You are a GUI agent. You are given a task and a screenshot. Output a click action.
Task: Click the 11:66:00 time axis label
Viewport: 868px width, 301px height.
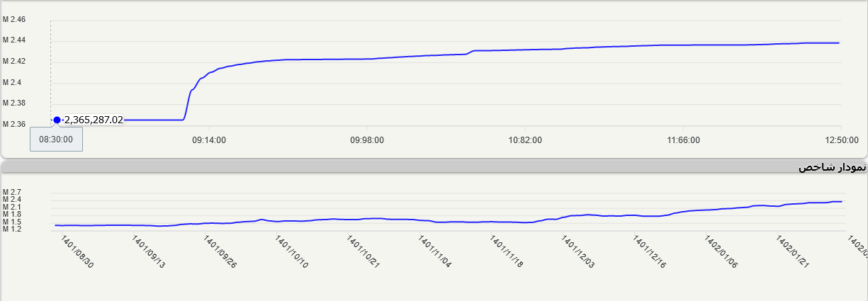click(683, 140)
